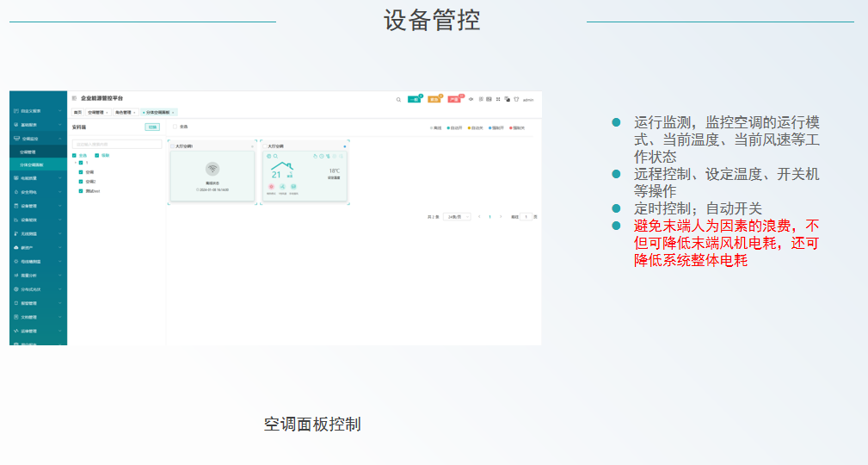
Task: Switch to the 首页 tab
Action: pos(77,113)
